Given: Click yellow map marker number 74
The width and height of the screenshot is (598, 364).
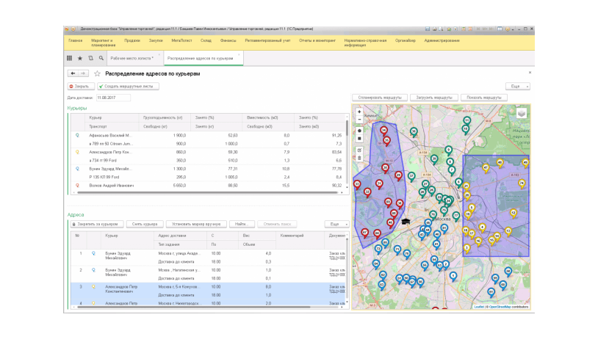Looking at the screenshot, I should (x=522, y=184).
